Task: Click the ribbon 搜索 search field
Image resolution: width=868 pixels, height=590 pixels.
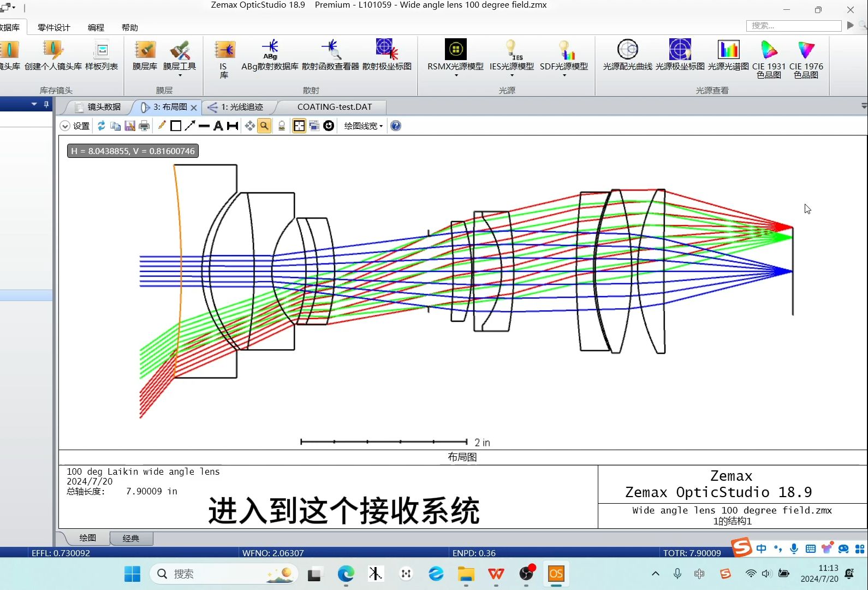Action: 794,26
